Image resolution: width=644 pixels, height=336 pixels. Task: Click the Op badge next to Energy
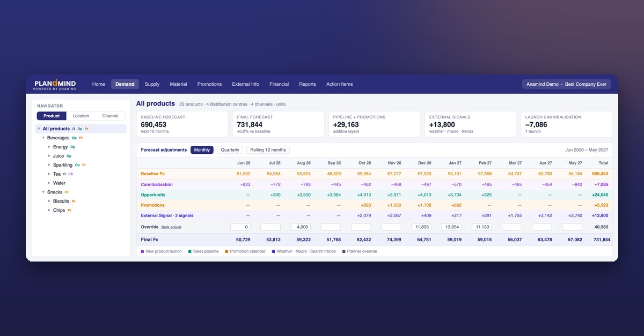72,147
